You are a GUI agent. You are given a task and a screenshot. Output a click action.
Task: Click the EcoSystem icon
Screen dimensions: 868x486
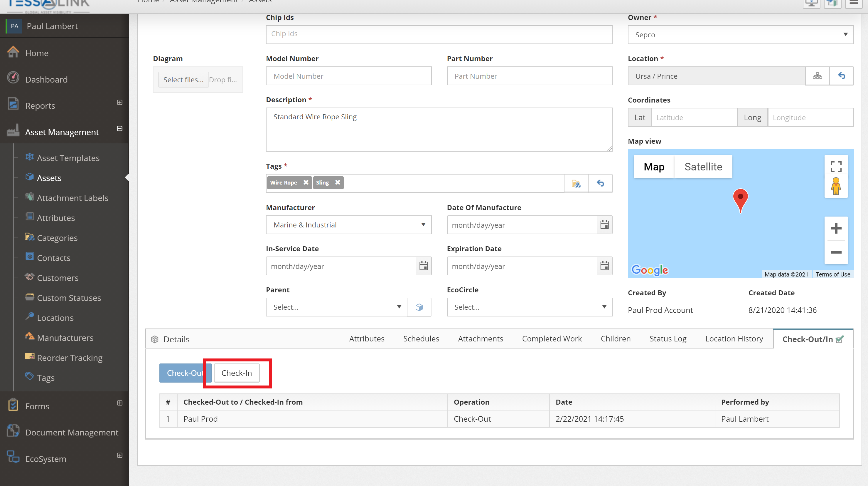(13, 457)
